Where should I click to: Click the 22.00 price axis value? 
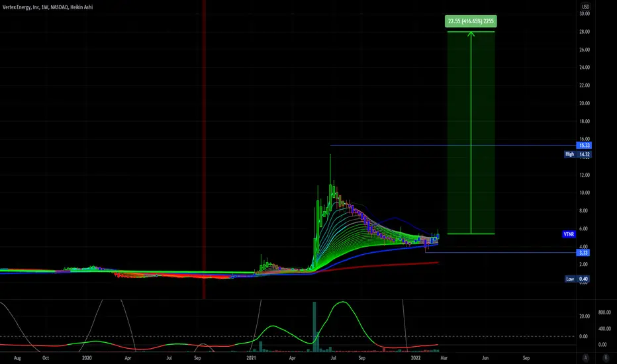(585, 85)
